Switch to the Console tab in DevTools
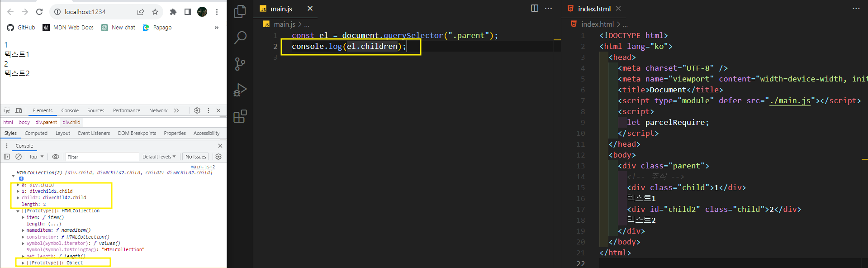868x268 pixels. 70,110
